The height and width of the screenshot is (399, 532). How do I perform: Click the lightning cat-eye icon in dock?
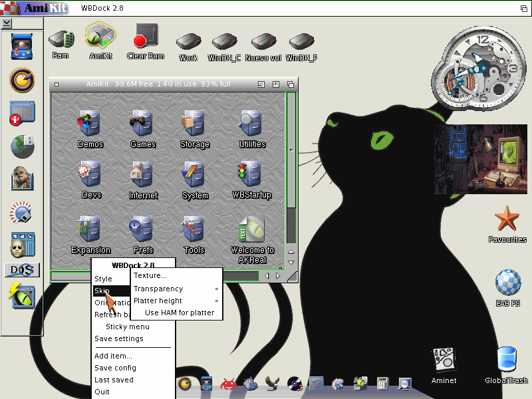click(22, 296)
